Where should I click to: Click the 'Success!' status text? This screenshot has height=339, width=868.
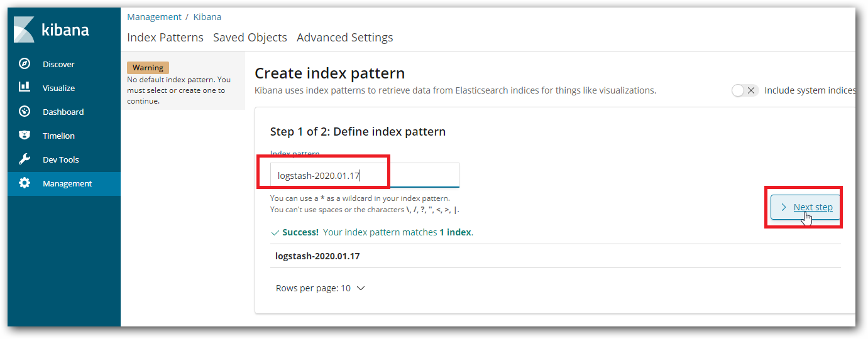pyautogui.click(x=300, y=232)
